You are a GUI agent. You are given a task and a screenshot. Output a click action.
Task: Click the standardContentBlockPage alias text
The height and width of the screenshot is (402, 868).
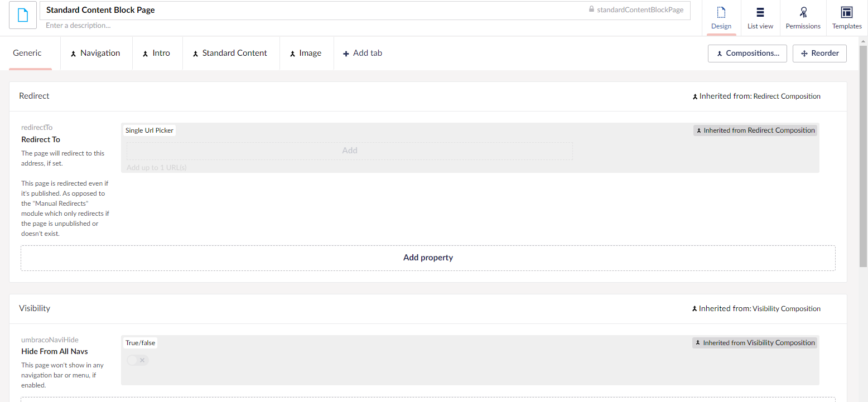pyautogui.click(x=640, y=9)
